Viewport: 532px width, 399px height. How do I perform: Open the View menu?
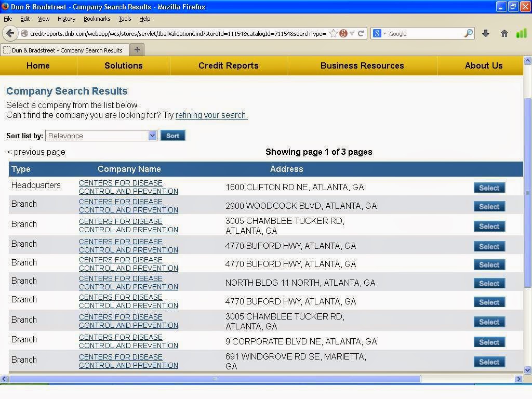pyautogui.click(x=44, y=19)
